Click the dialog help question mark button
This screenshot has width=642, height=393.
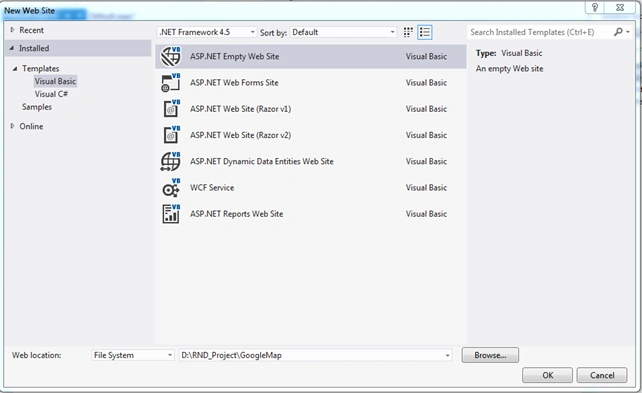tap(595, 7)
